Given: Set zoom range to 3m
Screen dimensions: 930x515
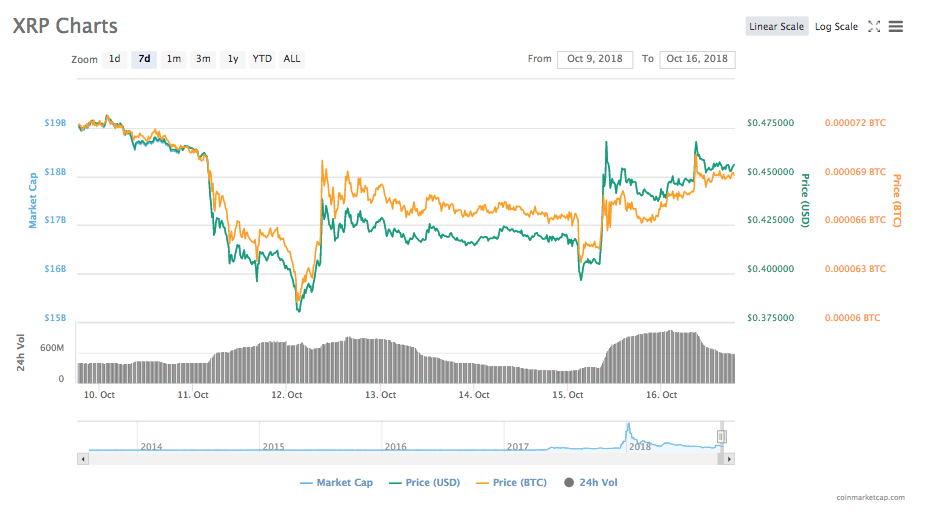Looking at the screenshot, I should [x=203, y=59].
